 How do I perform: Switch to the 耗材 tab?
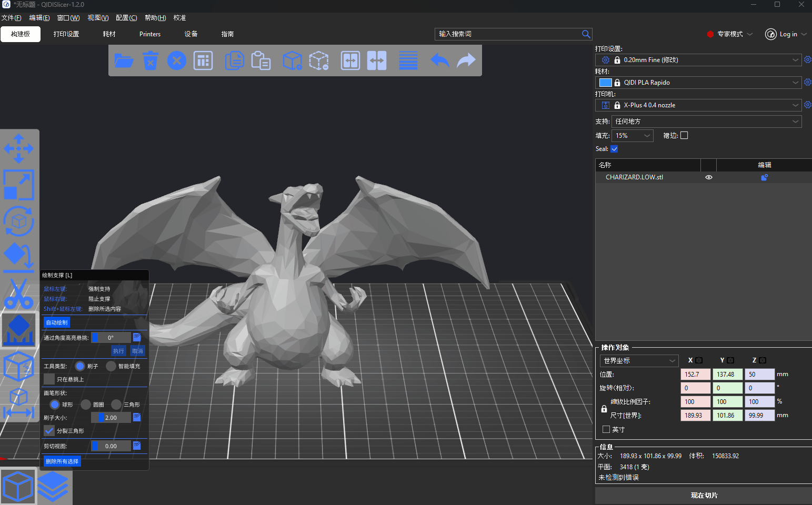click(x=109, y=34)
